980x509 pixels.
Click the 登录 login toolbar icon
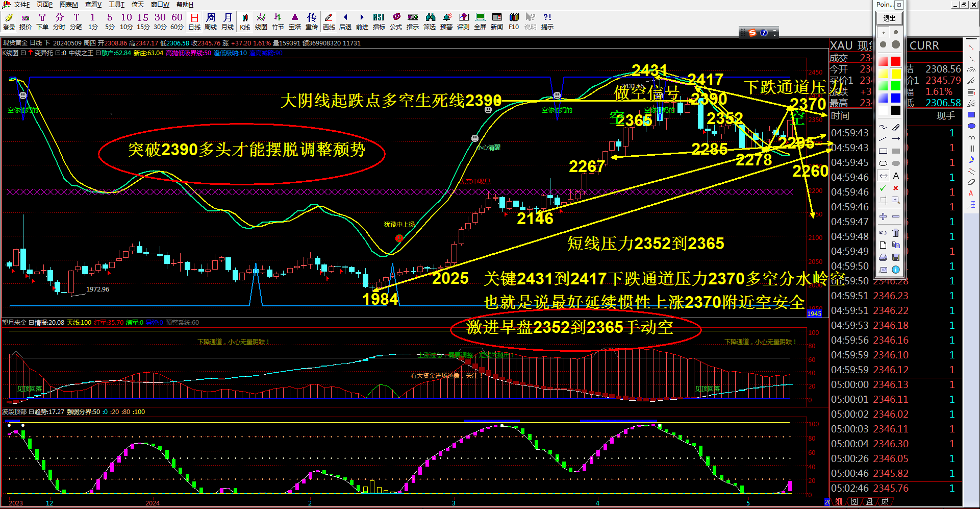point(9,21)
